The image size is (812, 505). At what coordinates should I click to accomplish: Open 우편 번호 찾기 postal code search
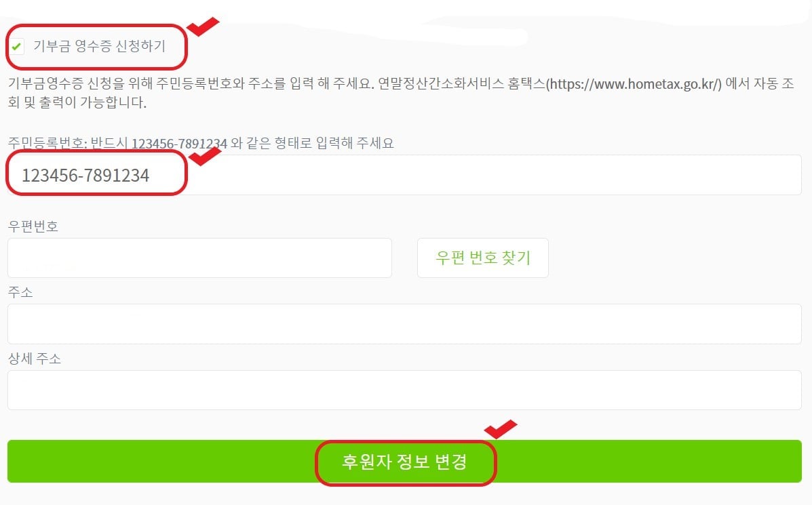482,258
